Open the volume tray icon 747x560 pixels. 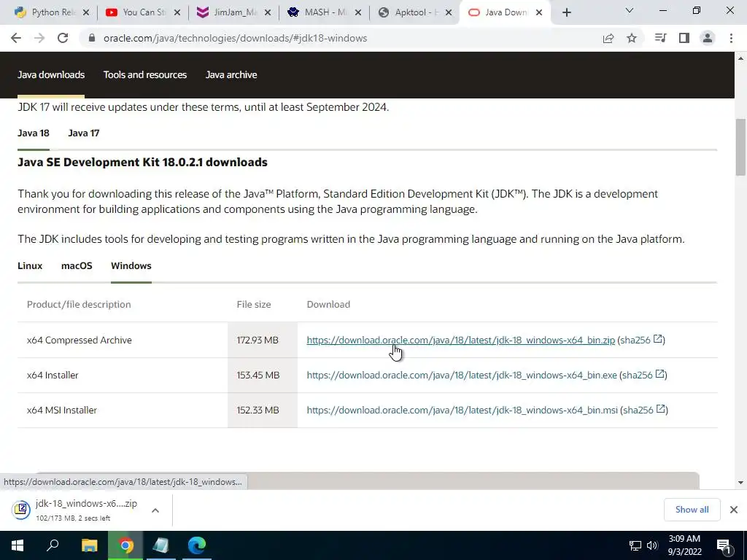(x=652, y=545)
